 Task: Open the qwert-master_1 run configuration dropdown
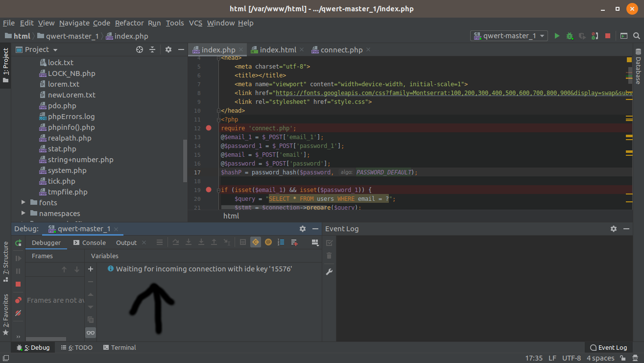(x=509, y=36)
